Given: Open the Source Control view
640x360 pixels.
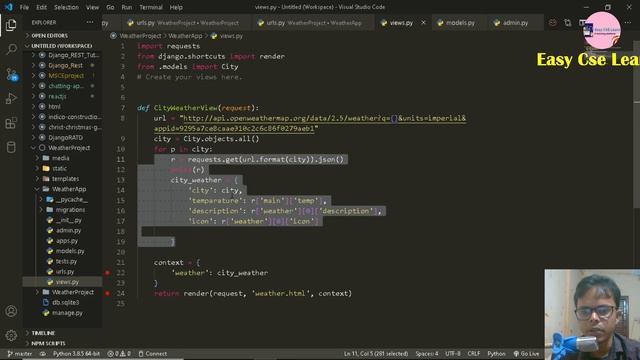Looking at the screenshot, I should click(11, 74).
